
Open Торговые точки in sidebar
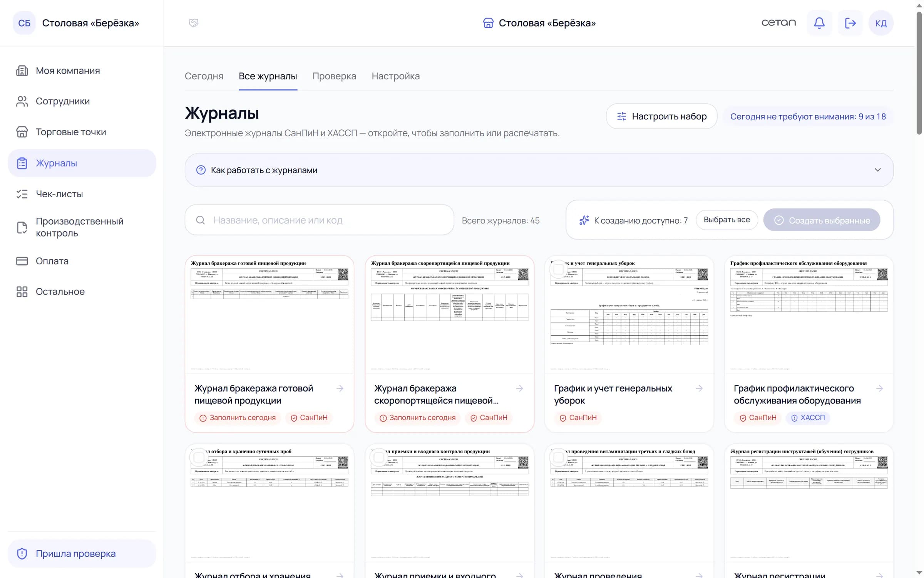[82, 132]
